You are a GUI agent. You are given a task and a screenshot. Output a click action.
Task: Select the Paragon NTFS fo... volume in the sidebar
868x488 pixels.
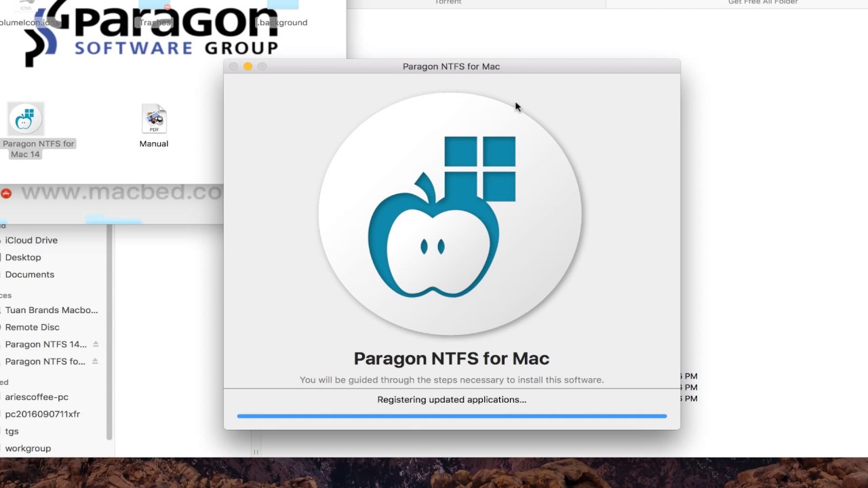(x=45, y=361)
